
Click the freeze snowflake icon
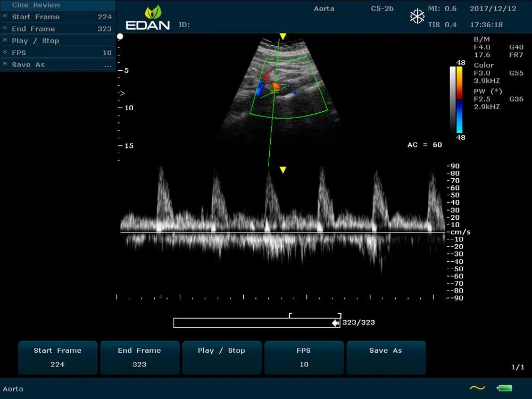tap(417, 16)
